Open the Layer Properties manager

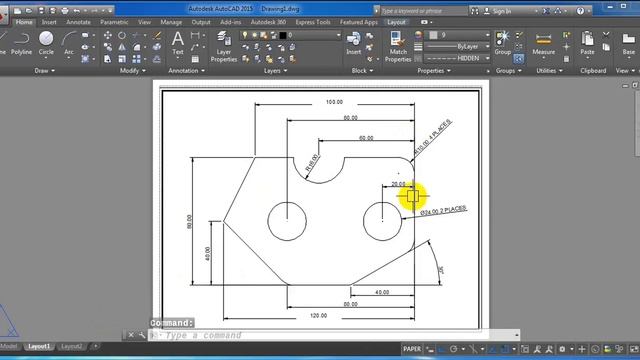[x=224, y=47]
